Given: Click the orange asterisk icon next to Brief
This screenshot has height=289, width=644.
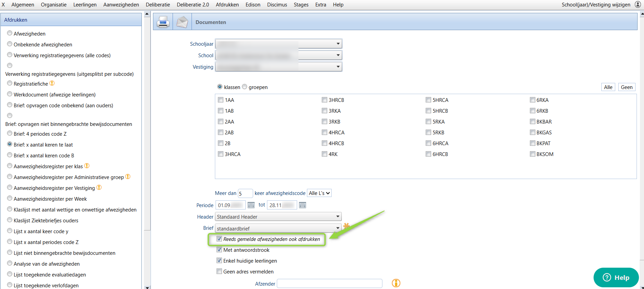Looking at the screenshot, I should tap(346, 226).
